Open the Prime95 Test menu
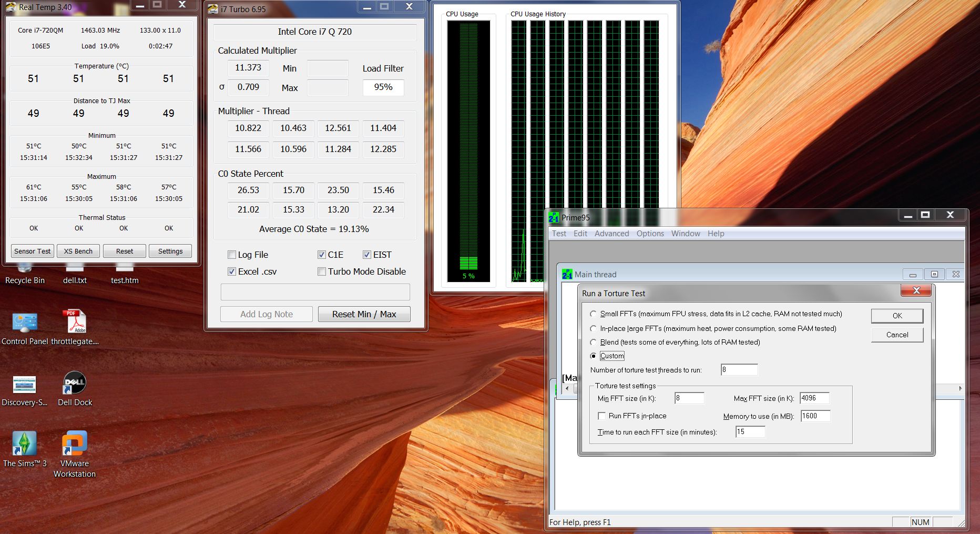This screenshot has width=980, height=534. point(559,234)
